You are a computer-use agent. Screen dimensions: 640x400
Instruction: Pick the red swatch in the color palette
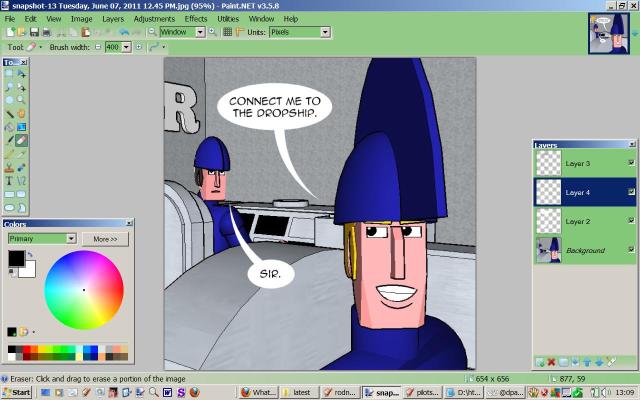[x=24, y=349]
